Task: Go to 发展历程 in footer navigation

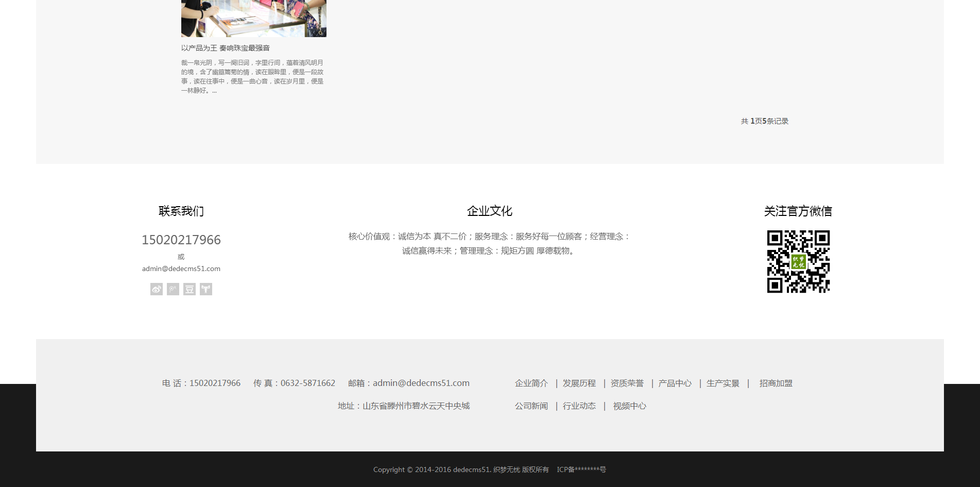Action: click(579, 383)
